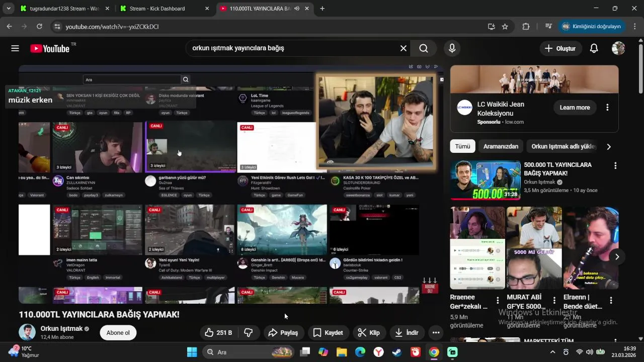
Task: Open Yandex browser from taskbar
Action: [x=378, y=352]
